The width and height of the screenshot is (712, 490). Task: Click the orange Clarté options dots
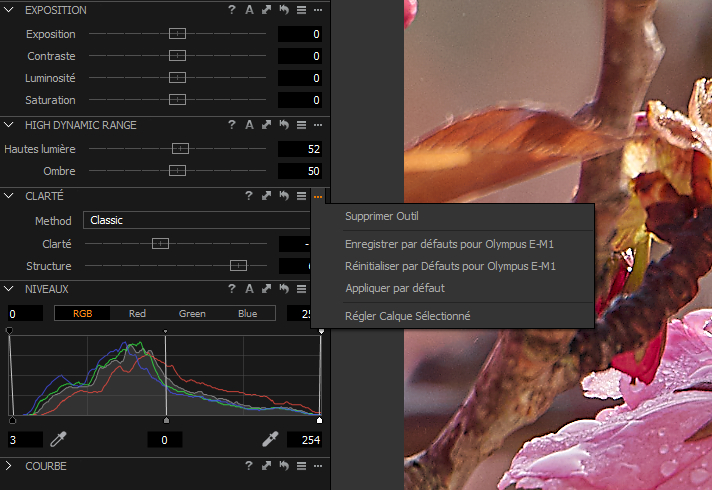point(318,196)
